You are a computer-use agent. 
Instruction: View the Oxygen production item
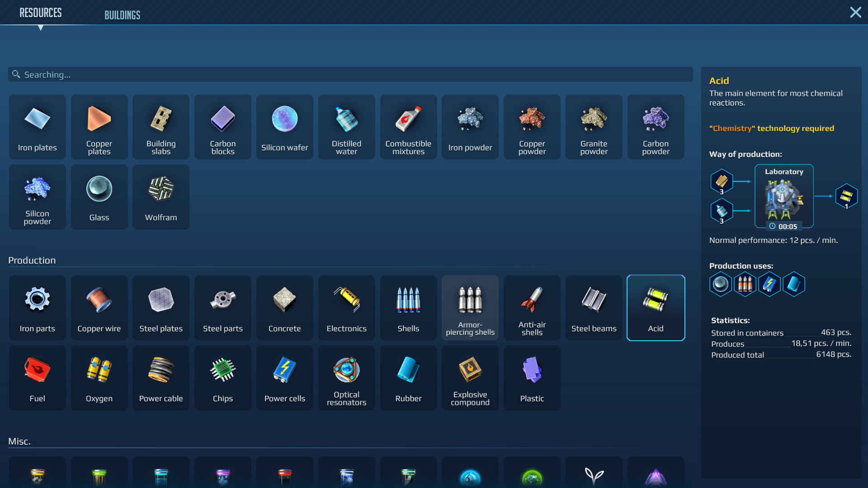tap(99, 378)
